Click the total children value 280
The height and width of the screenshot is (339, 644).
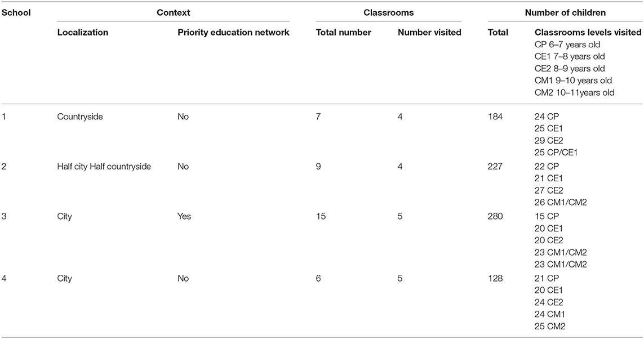(495, 216)
